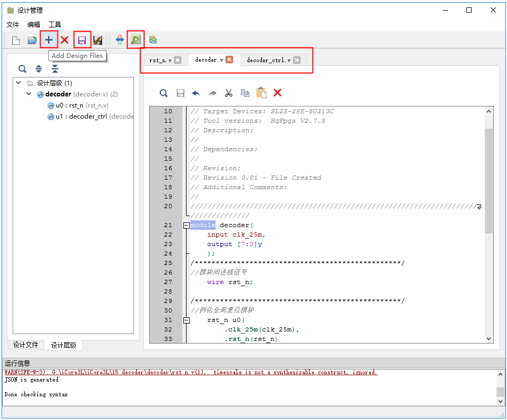Click the purple save icon in main toolbar
The image size is (507, 420).
click(x=82, y=40)
